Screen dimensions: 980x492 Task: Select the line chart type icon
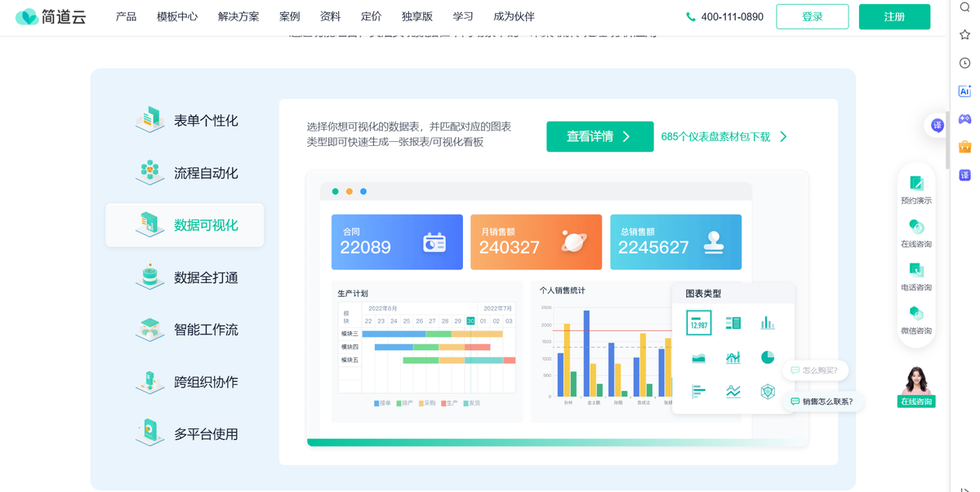[733, 392]
